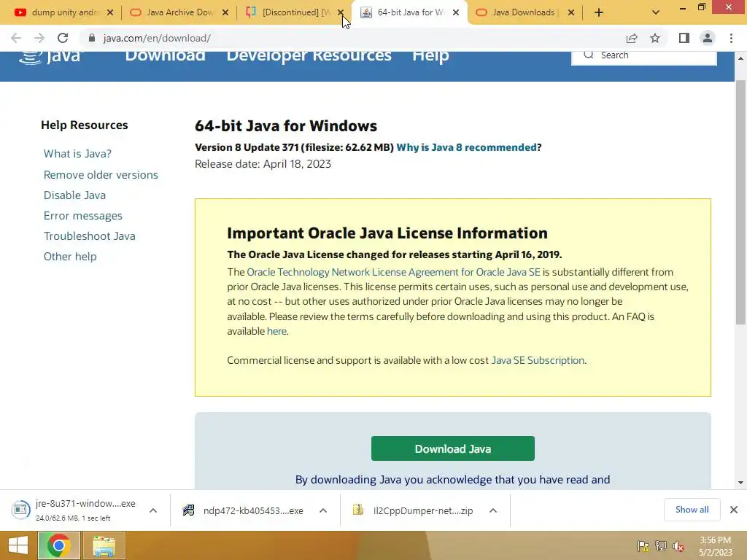Open the Oracle Technology Network License Agreement link
This screenshot has height=560, width=747.
[x=393, y=272]
